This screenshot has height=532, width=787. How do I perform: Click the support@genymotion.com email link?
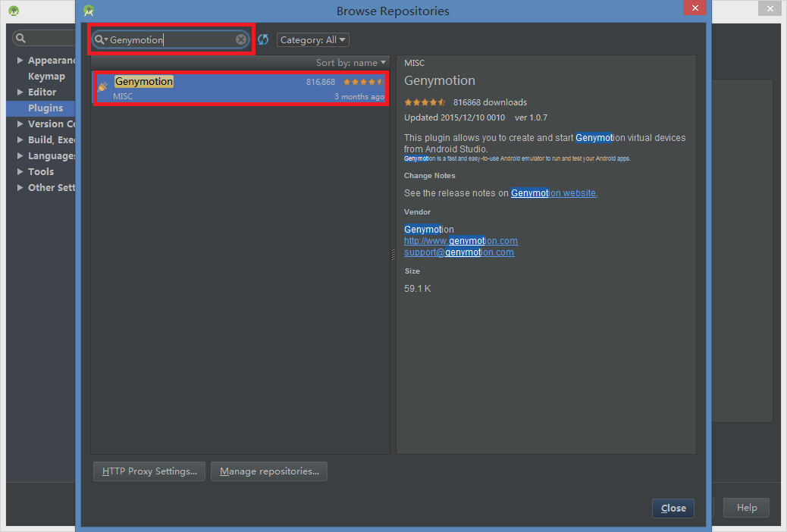tap(459, 252)
